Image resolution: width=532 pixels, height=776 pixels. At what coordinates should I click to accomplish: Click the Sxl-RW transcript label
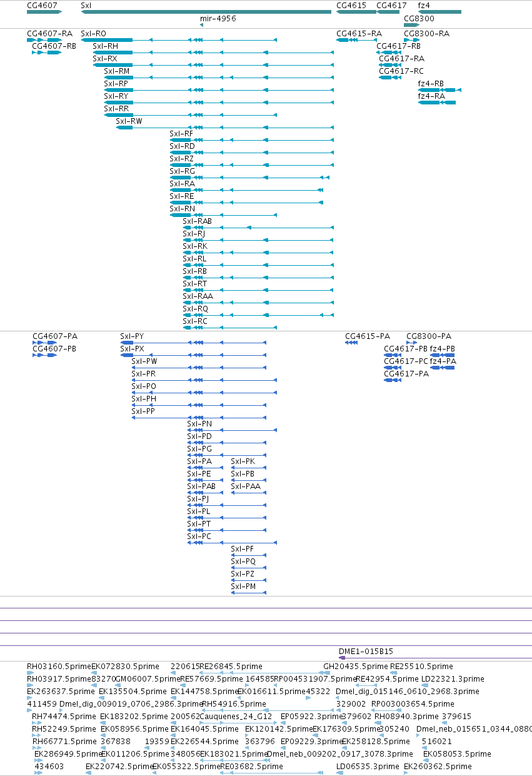tap(129, 121)
